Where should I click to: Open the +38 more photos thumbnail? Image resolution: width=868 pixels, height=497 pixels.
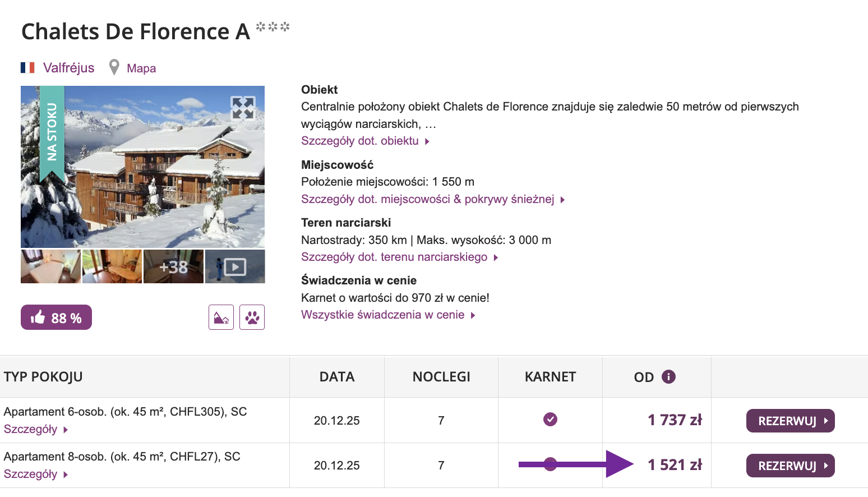click(x=173, y=267)
